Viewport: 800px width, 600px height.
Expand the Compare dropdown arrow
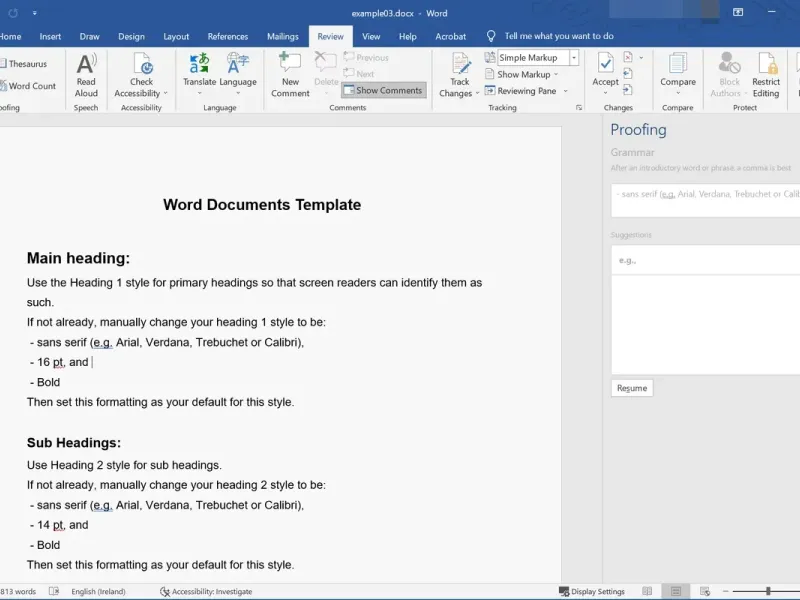tap(678, 93)
